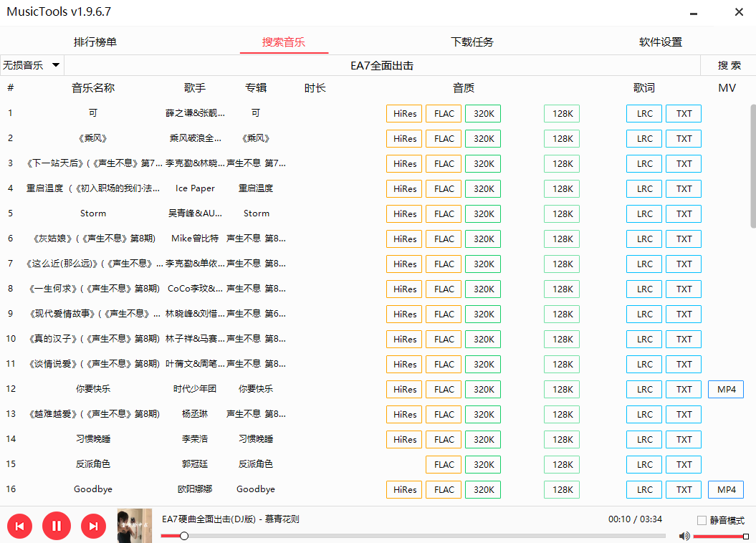Image resolution: width=756 pixels, height=543 pixels.
Task: Pause the currently playing song
Action: tap(57, 526)
